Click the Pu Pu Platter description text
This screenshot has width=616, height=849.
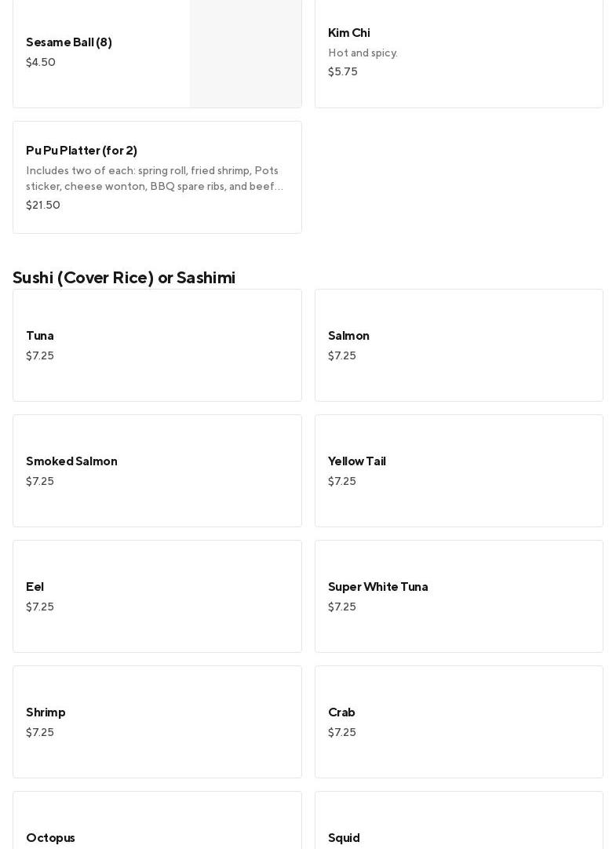tap(155, 179)
